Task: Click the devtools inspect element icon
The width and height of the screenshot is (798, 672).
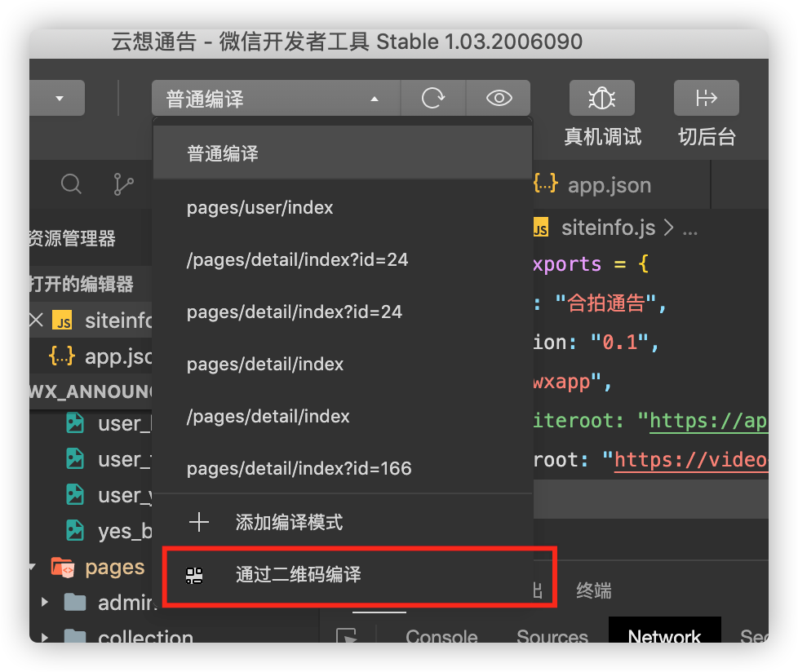Action: pos(347,636)
